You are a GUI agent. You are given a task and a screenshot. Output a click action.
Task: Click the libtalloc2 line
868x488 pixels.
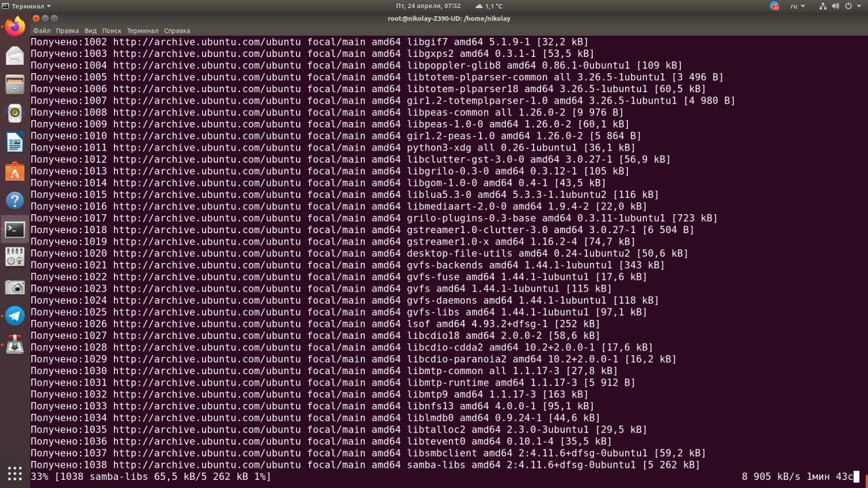tap(339, 430)
